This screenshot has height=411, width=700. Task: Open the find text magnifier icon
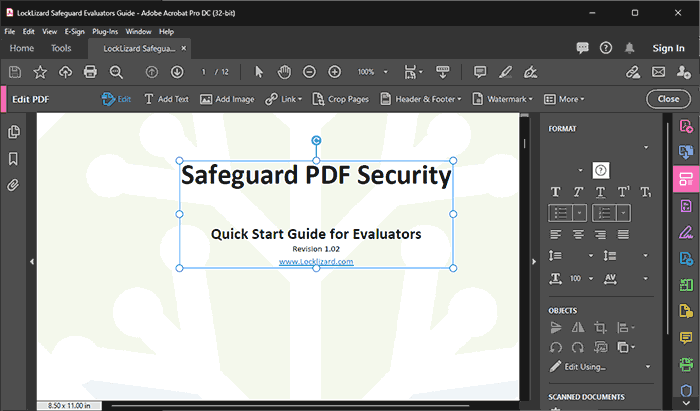click(116, 72)
